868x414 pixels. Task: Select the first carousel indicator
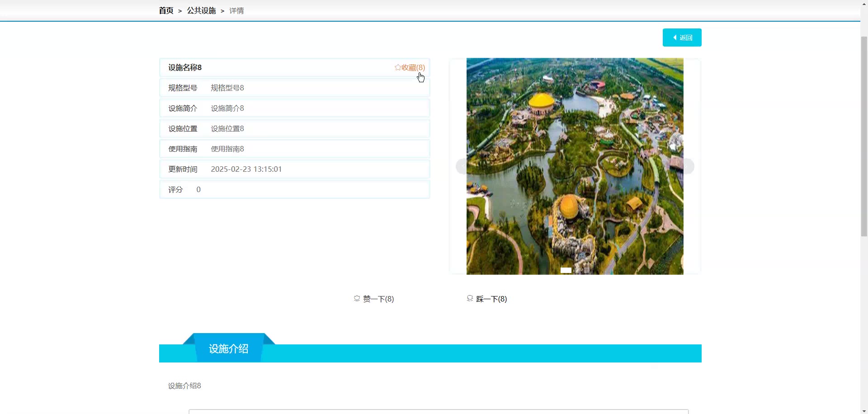566,270
